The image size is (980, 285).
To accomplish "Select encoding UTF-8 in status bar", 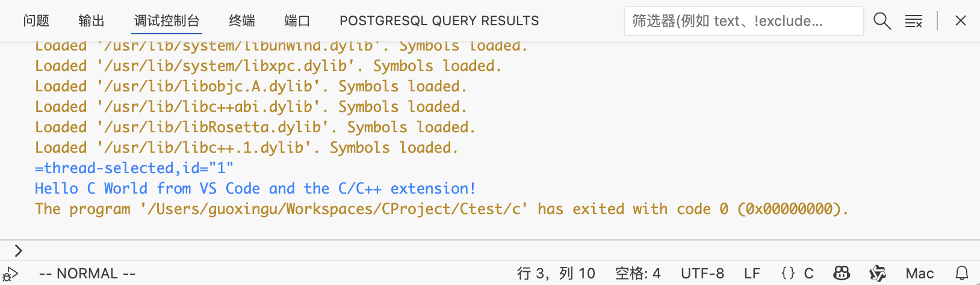I will (x=702, y=274).
